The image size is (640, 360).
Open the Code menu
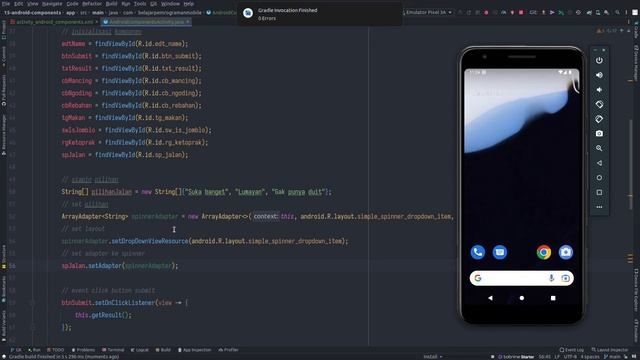(x=72, y=4)
